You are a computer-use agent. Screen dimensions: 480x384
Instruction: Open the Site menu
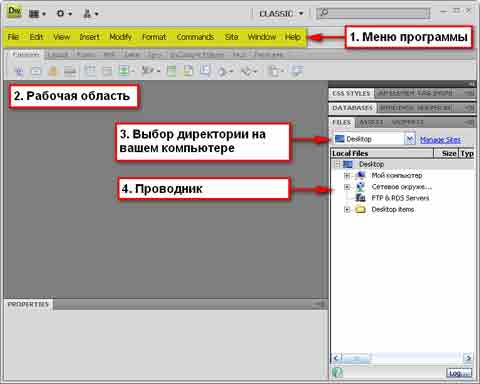231,37
